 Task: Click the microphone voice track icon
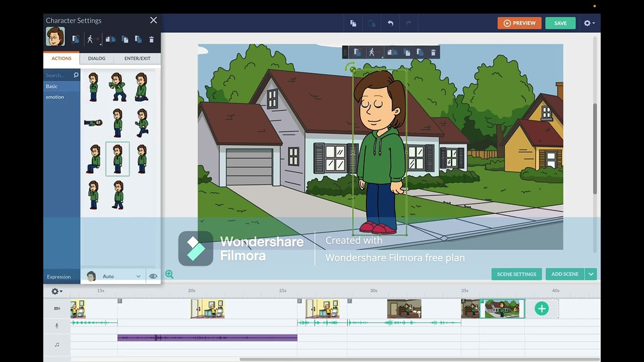(x=57, y=326)
